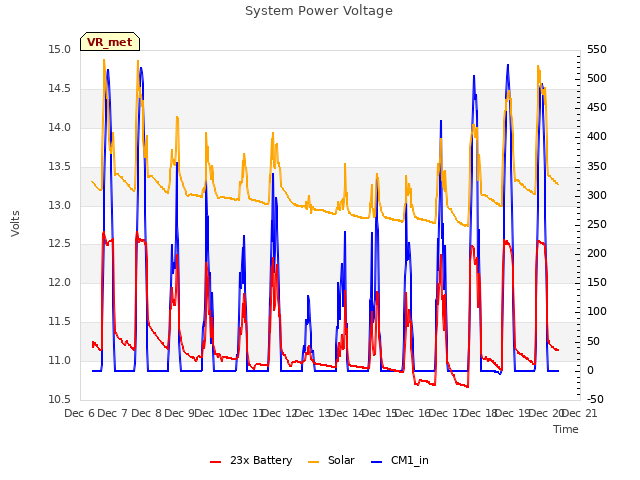The height and width of the screenshot is (480, 640).
Task: Click the 250 right axis tick label
Action: click(597, 224)
